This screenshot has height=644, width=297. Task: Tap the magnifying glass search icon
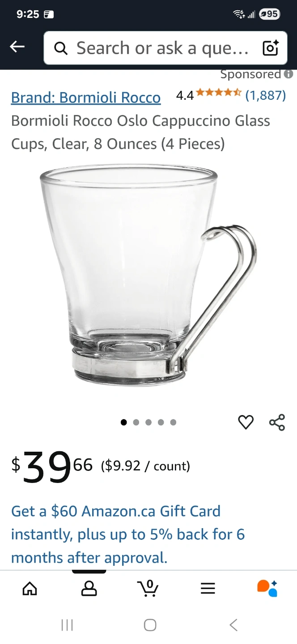point(61,48)
